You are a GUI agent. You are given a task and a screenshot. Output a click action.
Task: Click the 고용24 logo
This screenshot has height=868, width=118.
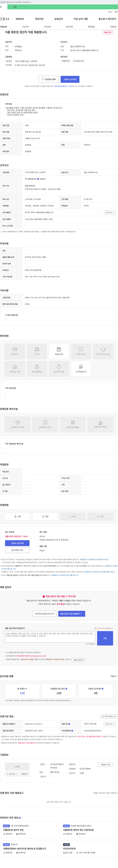[x=5, y=19]
